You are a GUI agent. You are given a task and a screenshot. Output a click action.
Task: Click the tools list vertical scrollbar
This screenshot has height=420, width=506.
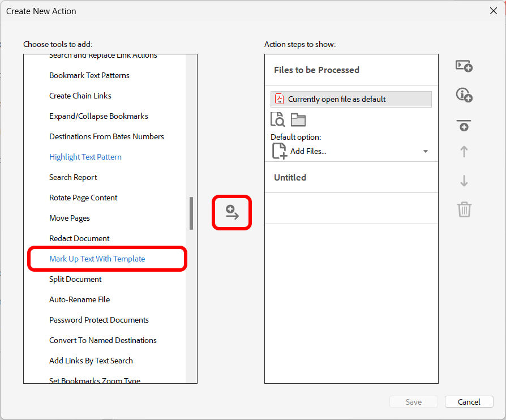(x=191, y=213)
